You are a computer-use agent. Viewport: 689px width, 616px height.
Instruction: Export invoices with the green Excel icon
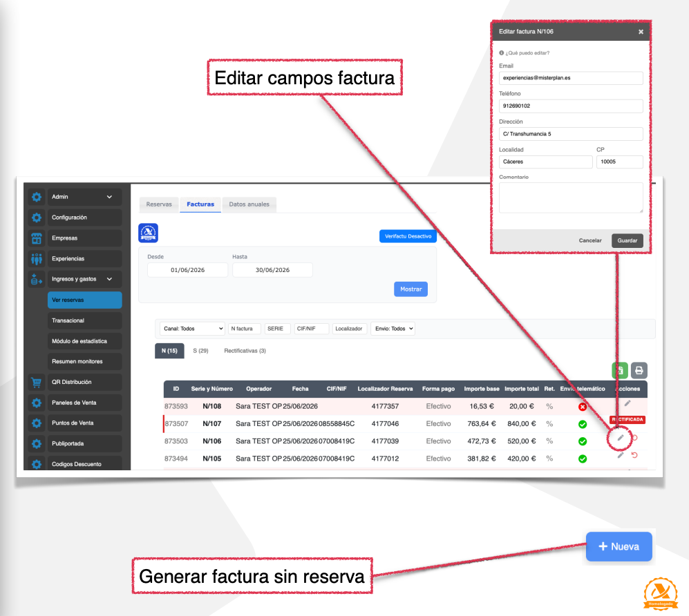tap(620, 371)
